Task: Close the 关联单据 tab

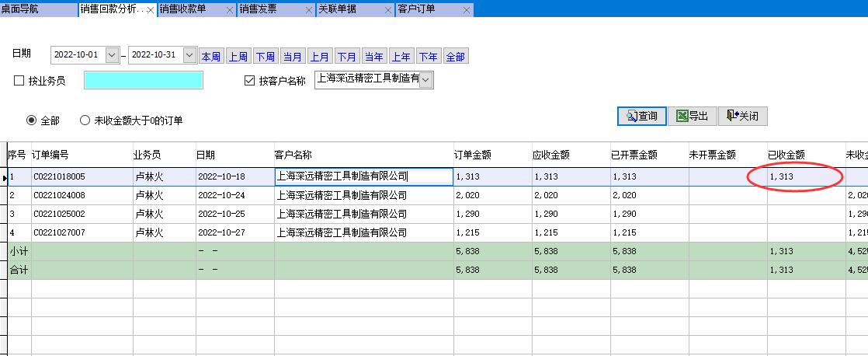Action: [x=387, y=10]
